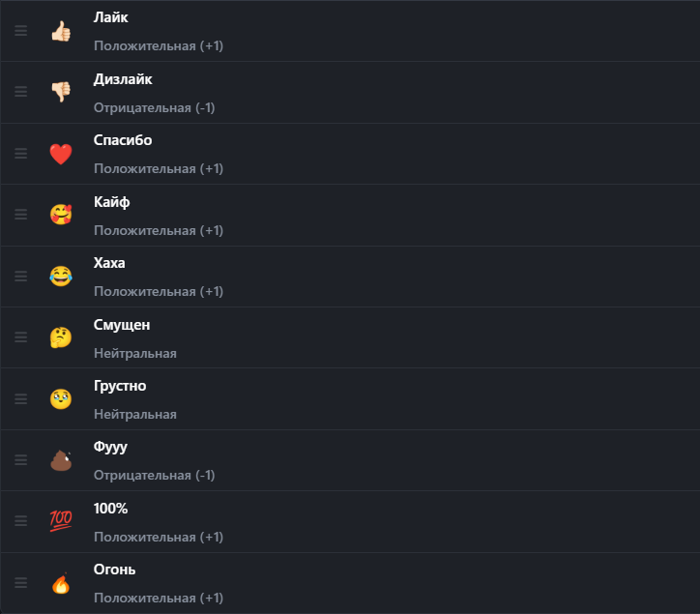Click Нейтральная under Грустно
The width and height of the screenshot is (700, 614).
(x=135, y=415)
